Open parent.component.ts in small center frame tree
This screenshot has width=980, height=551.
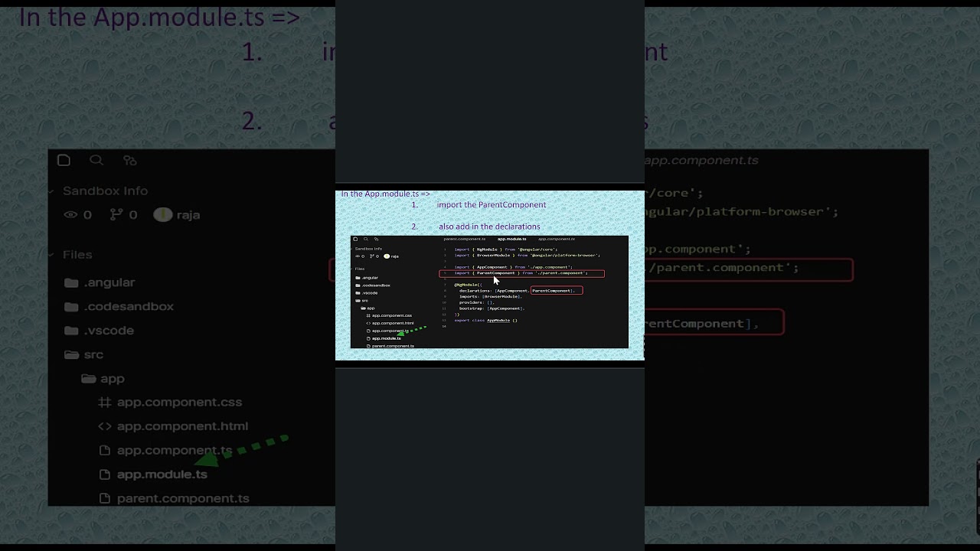390,346
